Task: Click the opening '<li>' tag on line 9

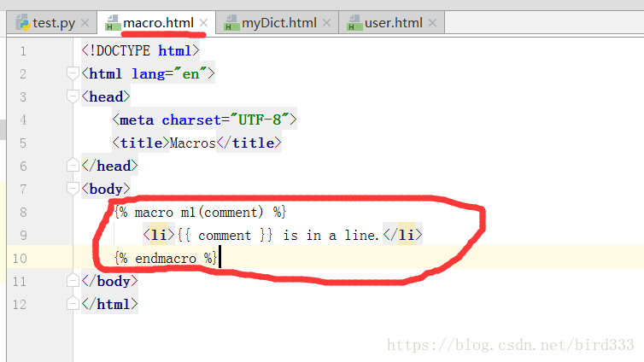Action: coord(159,235)
